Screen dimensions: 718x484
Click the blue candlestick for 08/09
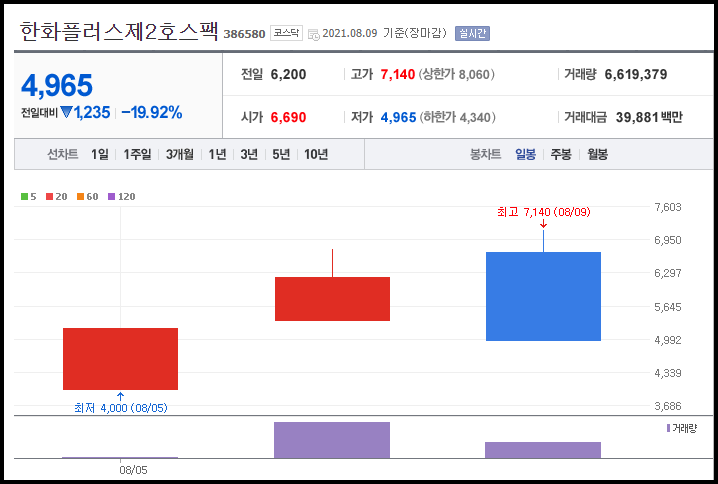[543, 296]
